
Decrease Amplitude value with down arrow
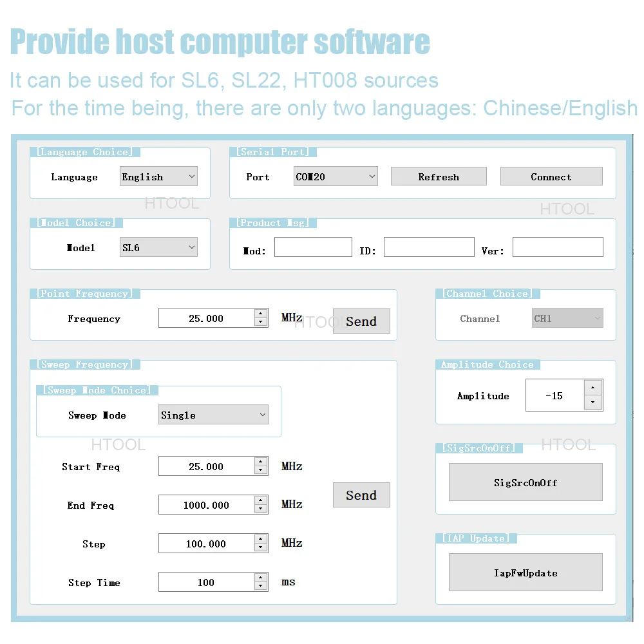[x=592, y=402]
